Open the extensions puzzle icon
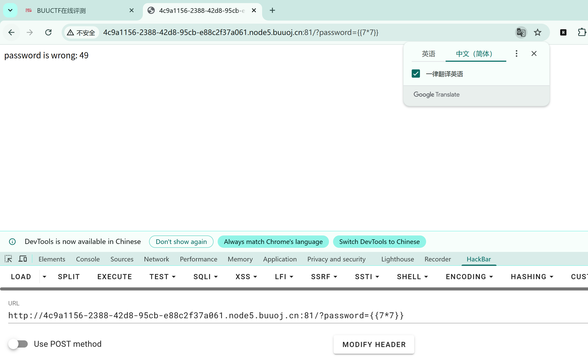The image size is (588, 364). point(582,32)
